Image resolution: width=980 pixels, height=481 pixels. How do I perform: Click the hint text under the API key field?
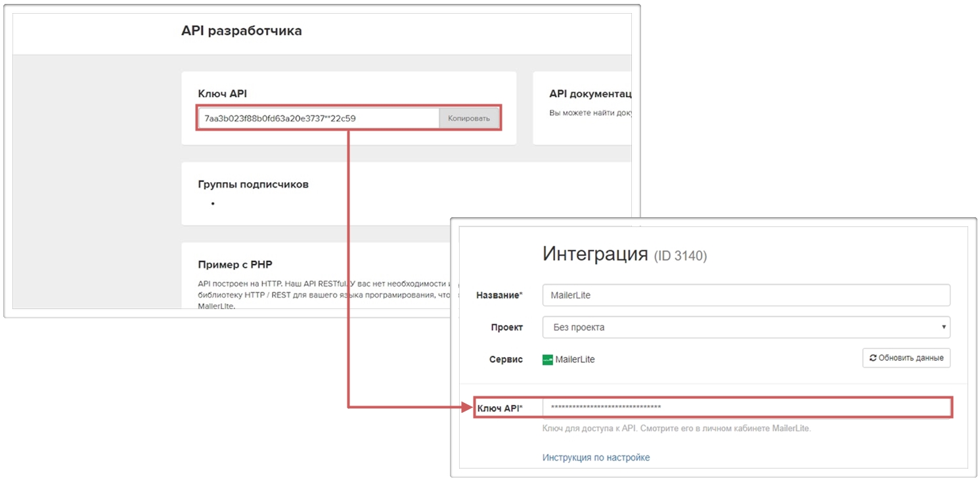(677, 429)
